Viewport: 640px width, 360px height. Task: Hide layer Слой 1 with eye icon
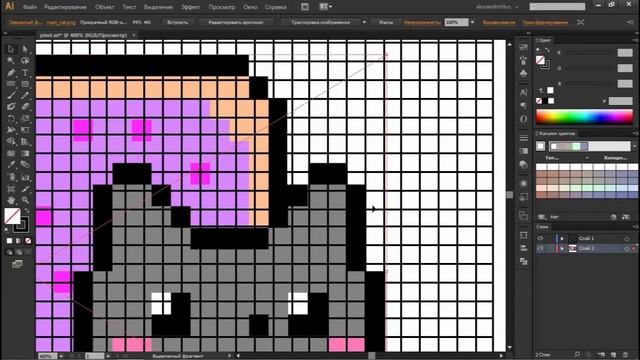(x=540, y=238)
